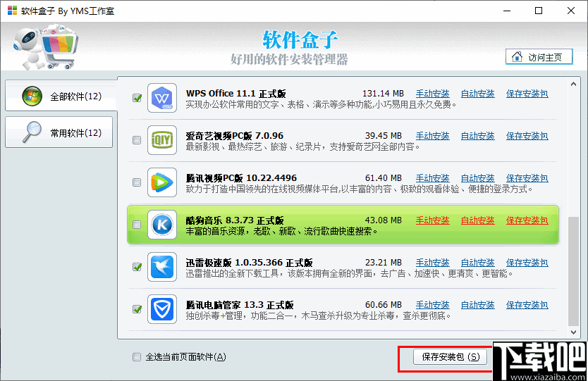Click 自动安装 for 迅雷极速版
Screen dimensions: 588x381
(477, 263)
